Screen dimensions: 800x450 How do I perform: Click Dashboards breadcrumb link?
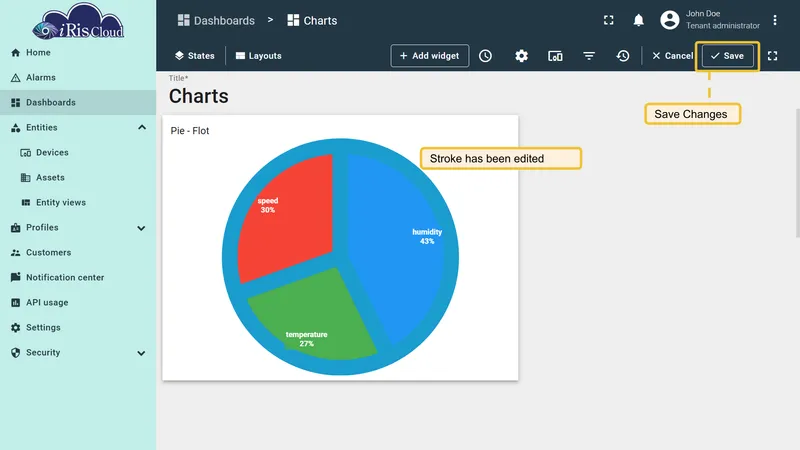point(216,20)
